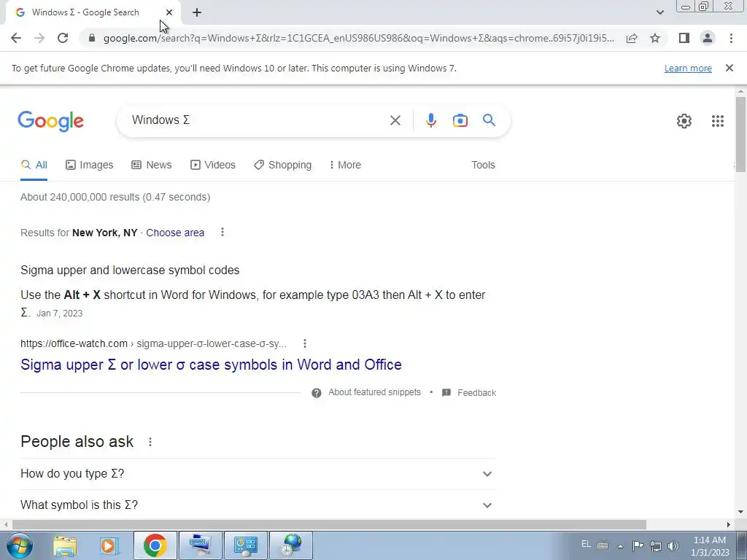The width and height of the screenshot is (747, 560).
Task: Click the horizontal scrollbar thumb
Action: pos(329,525)
